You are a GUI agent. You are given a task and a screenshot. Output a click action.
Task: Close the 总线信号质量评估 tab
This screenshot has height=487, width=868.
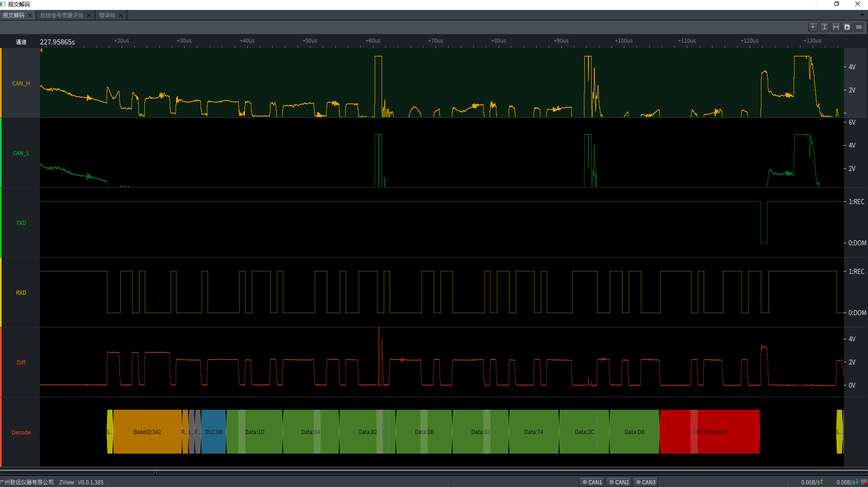click(89, 15)
